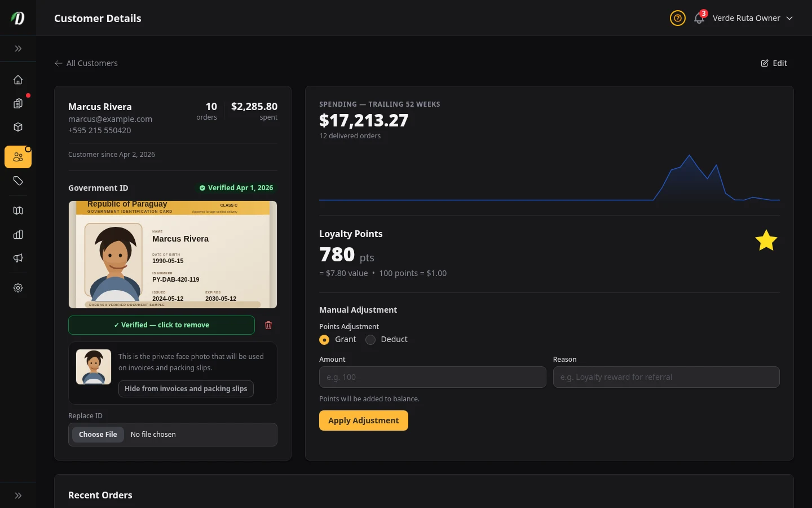Click the help question mark icon
The height and width of the screenshot is (508, 812).
pos(677,18)
